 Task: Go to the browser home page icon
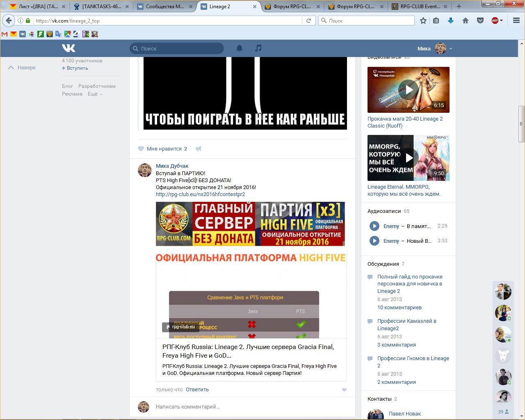tap(466, 21)
